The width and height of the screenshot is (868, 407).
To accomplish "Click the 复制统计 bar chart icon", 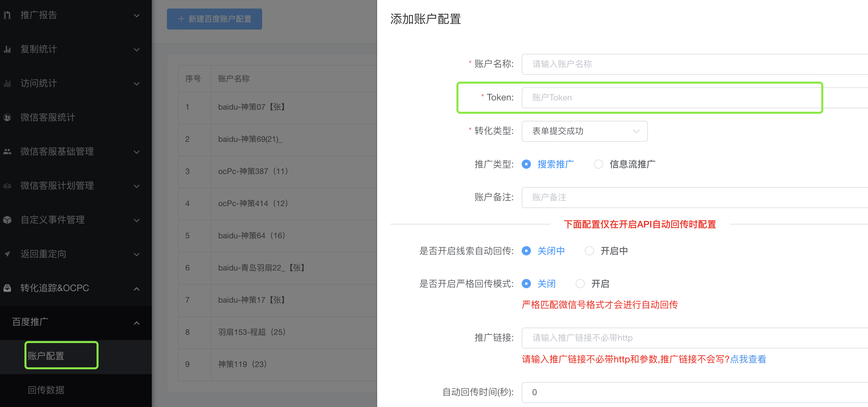I will point(7,49).
